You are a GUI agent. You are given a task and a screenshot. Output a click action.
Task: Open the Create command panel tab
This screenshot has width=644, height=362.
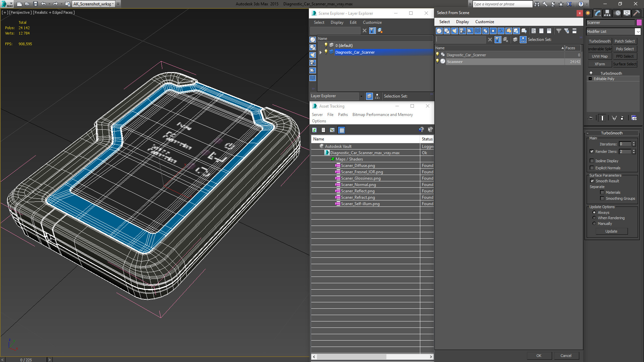pyautogui.click(x=588, y=13)
